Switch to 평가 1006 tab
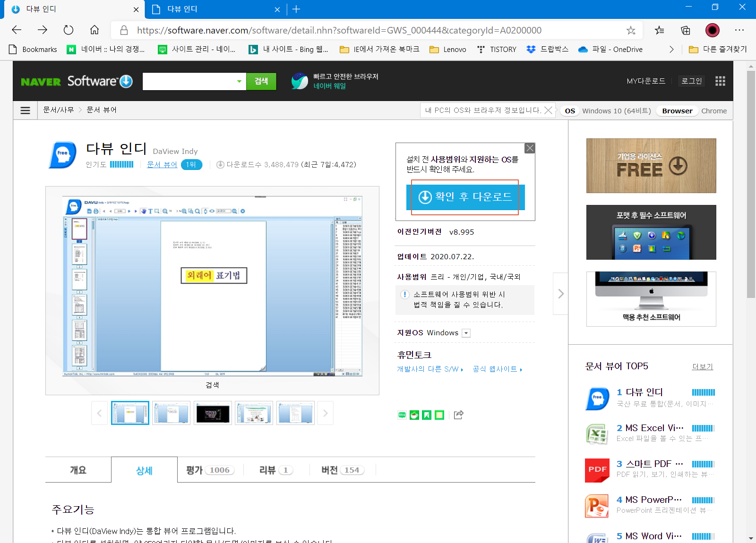 [210, 470]
